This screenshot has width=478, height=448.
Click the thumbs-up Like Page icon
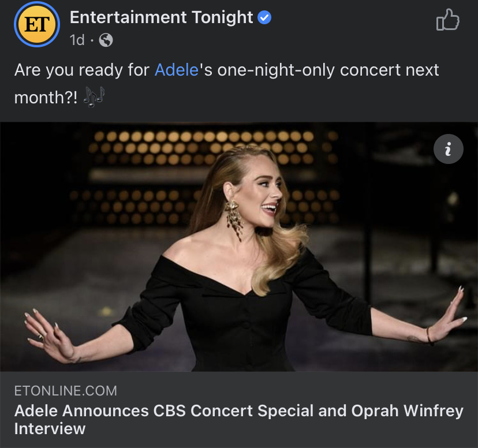click(447, 22)
